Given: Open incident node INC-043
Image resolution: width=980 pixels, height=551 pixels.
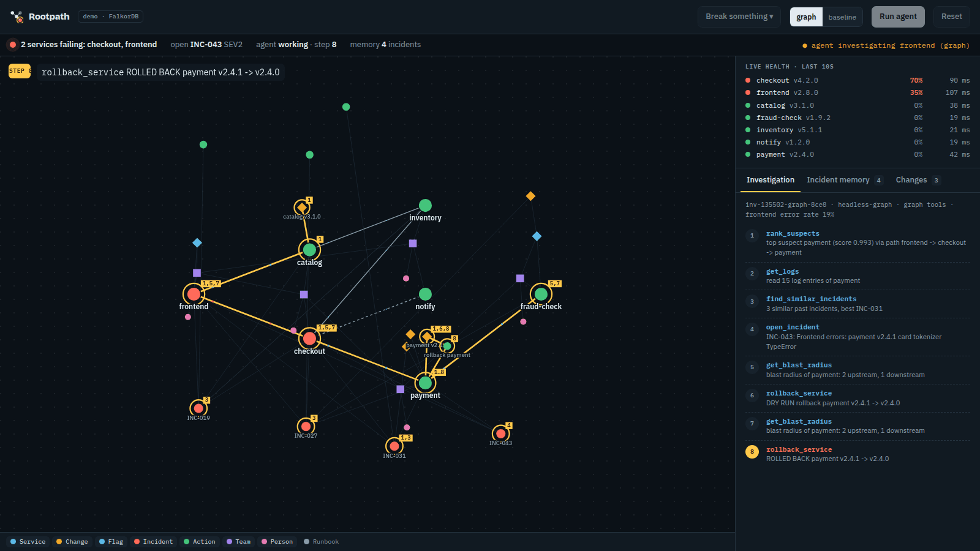Looking at the screenshot, I should 500,433.
